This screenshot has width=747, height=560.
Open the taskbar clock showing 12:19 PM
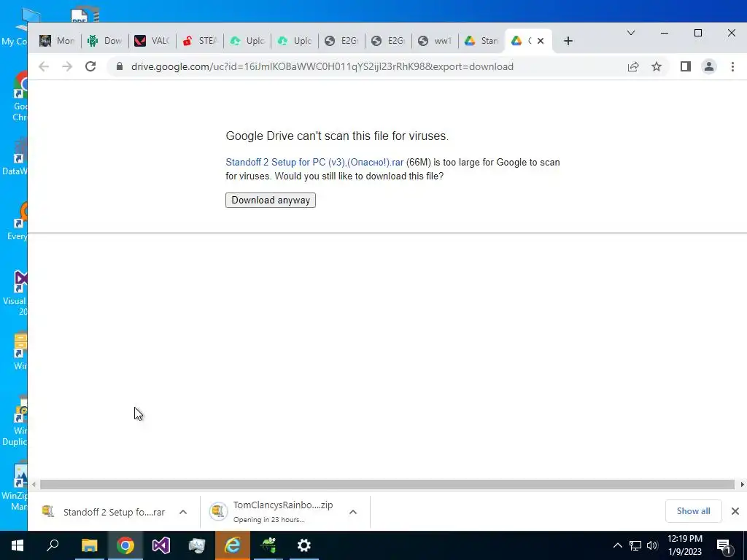coord(685,545)
